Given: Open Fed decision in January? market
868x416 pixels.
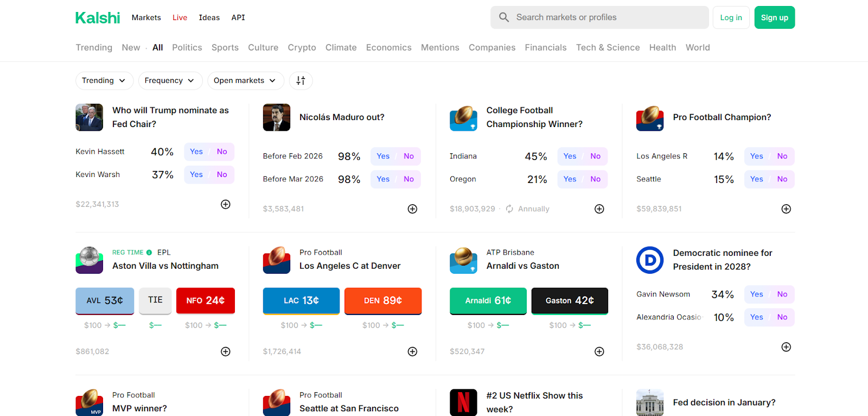Looking at the screenshot, I should coord(724,402).
